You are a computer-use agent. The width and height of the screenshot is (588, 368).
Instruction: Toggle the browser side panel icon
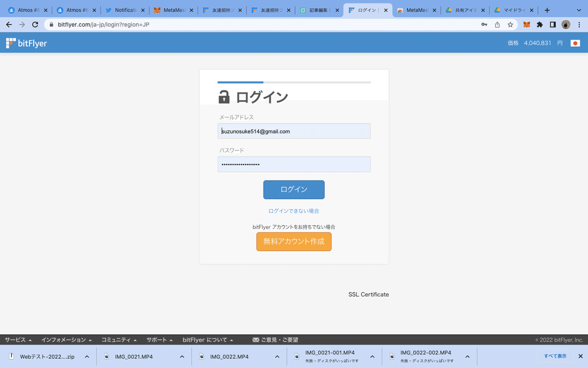coord(553,25)
